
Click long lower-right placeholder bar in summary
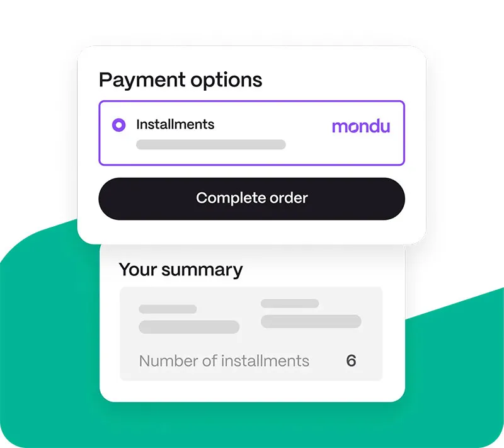(x=311, y=321)
